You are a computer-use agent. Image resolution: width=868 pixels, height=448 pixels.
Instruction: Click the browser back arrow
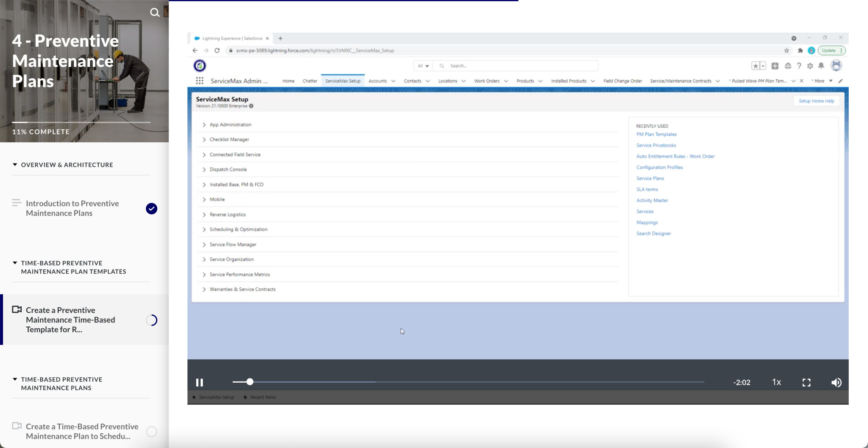[195, 51]
